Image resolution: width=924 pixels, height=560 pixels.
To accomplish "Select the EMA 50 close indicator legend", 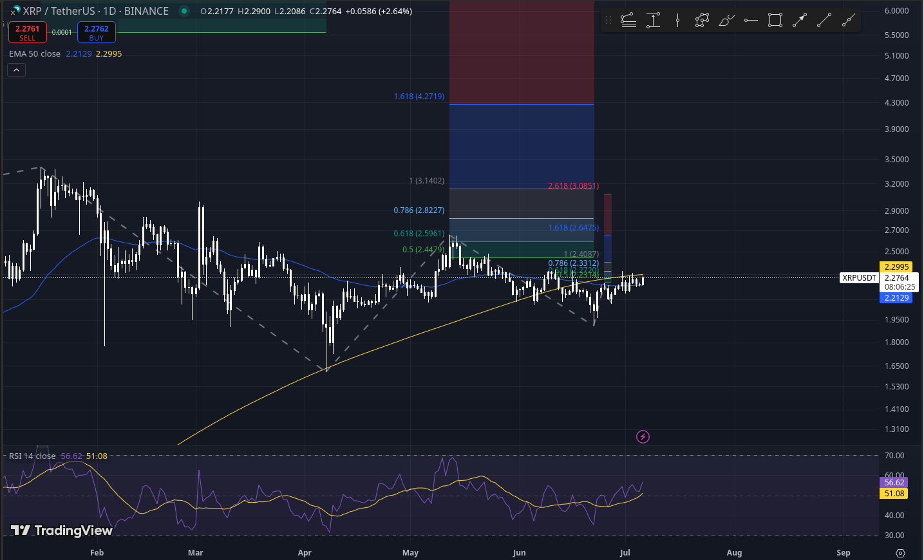I will click(35, 54).
